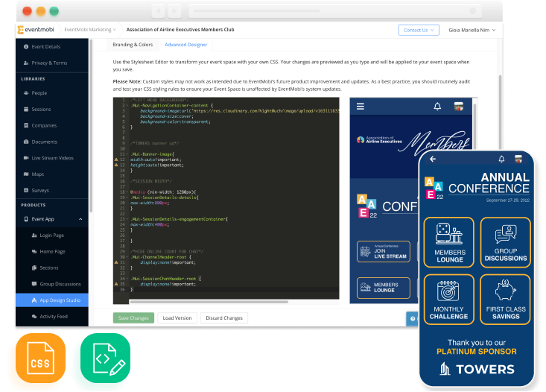This screenshot has width=546, height=392.
Task: Select App Design Studio
Action: (x=52, y=300)
